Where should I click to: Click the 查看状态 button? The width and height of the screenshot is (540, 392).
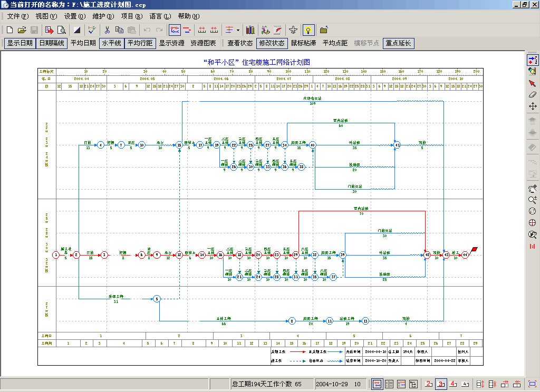[240, 43]
